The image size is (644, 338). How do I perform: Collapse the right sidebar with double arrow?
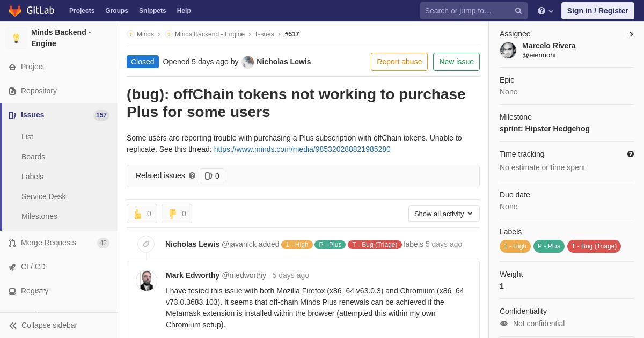click(631, 34)
